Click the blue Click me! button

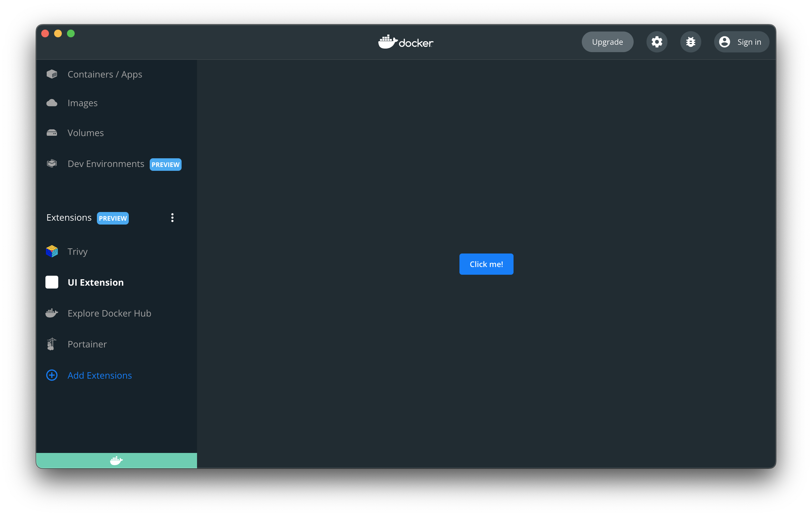point(486,264)
